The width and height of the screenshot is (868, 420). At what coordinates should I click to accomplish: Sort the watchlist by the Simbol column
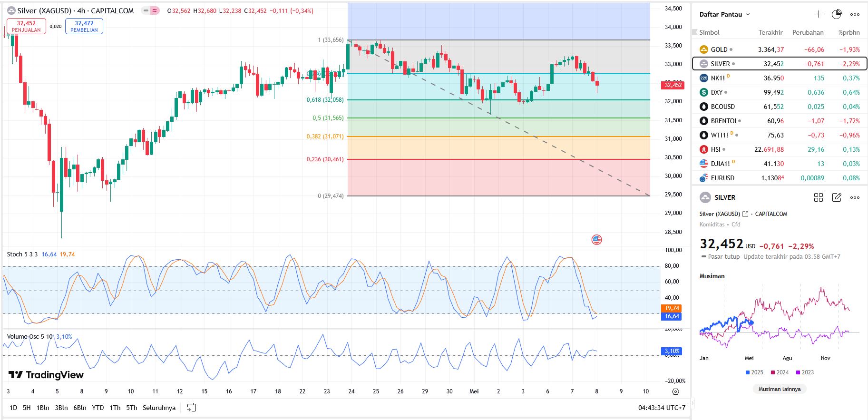click(709, 32)
